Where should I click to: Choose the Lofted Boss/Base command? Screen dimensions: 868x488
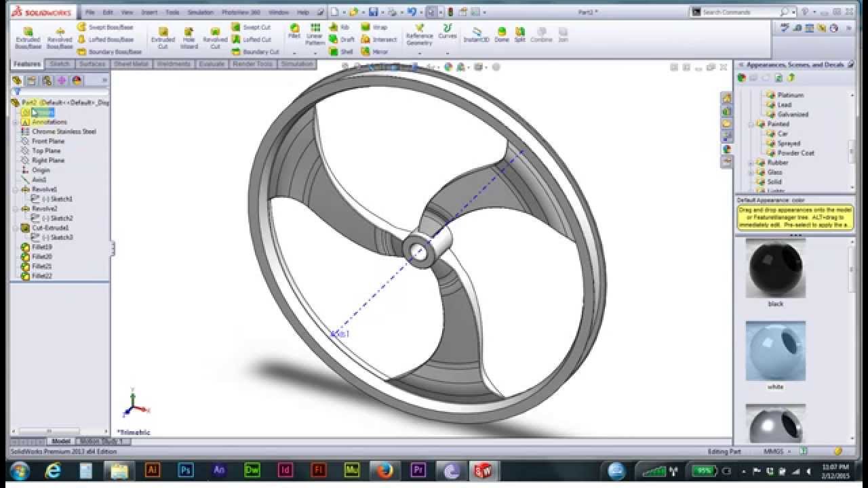[105, 39]
